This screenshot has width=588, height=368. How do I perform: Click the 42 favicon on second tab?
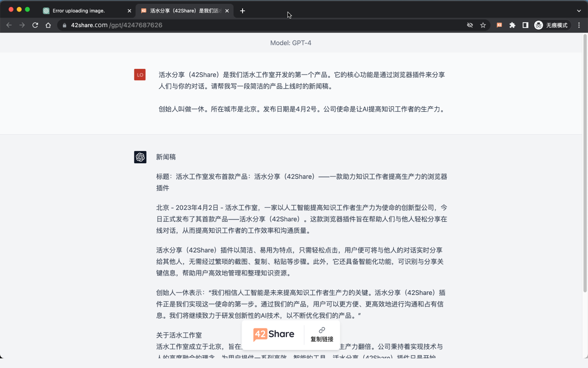pos(144,11)
